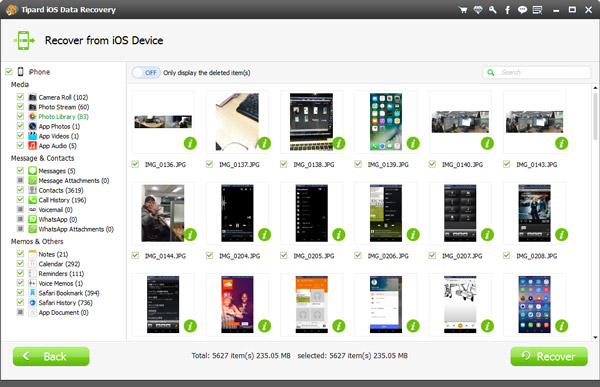Viewport: 600px width, 387px height.
Task: Uncheck the IMG_0205.JPG checkbox
Action: click(284, 255)
